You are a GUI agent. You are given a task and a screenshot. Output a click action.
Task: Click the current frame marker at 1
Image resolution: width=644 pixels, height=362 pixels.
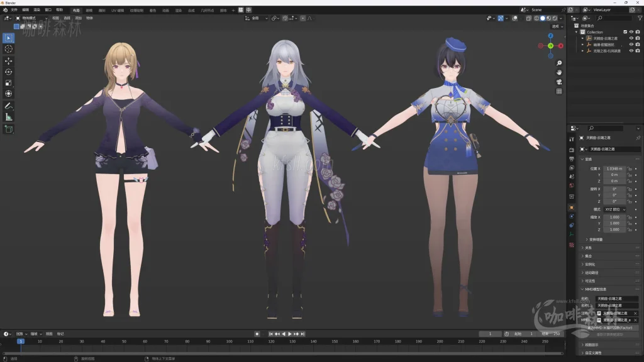21,341
